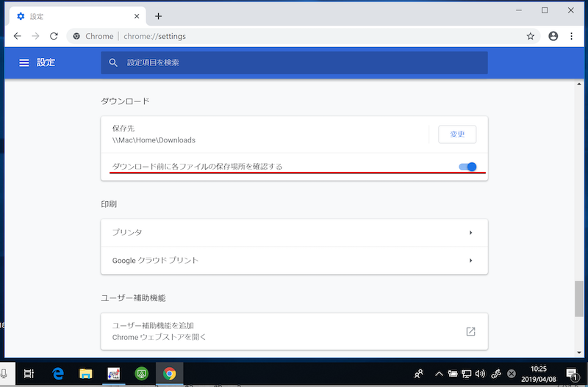The image size is (588, 387).
Task: Click the browser back arrow
Action: [x=17, y=36]
